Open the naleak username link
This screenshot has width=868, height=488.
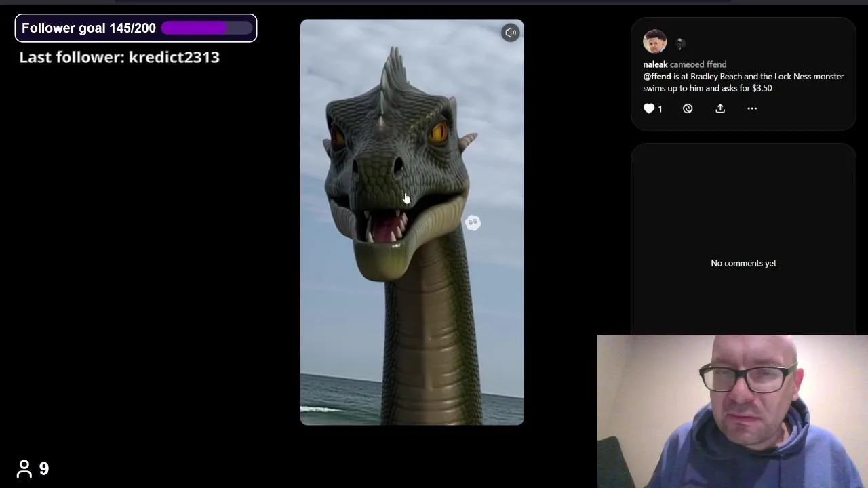(655, 64)
